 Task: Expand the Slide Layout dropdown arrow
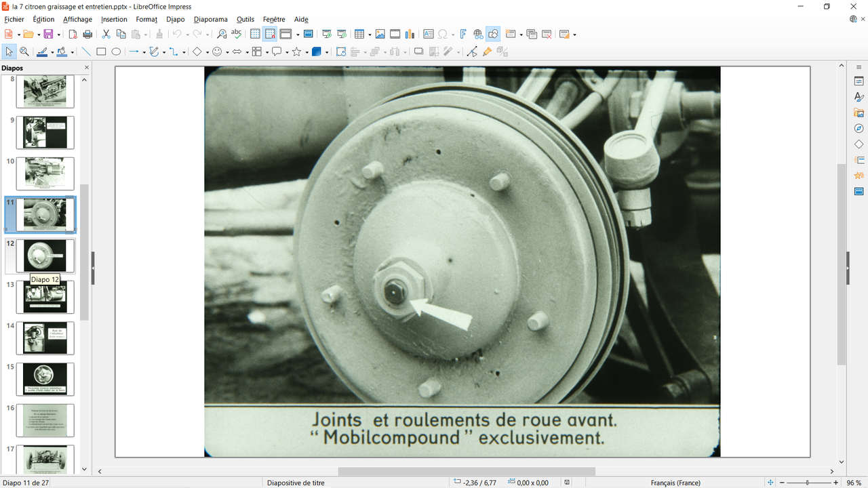click(574, 35)
